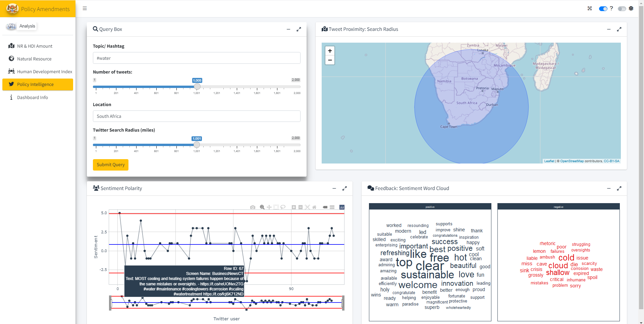The image size is (644, 324).
Task: Collapse the Sentiment Polarity card
Action: click(x=334, y=188)
